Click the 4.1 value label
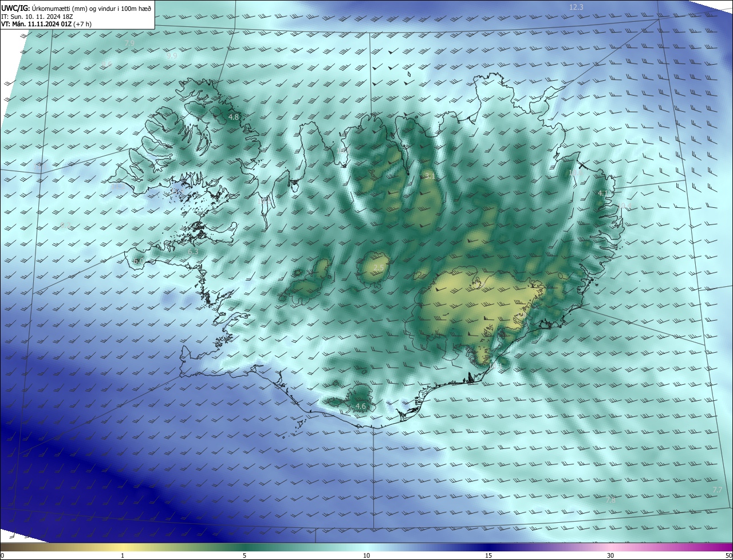Screen dimensions: 733x560 click(x=602, y=194)
